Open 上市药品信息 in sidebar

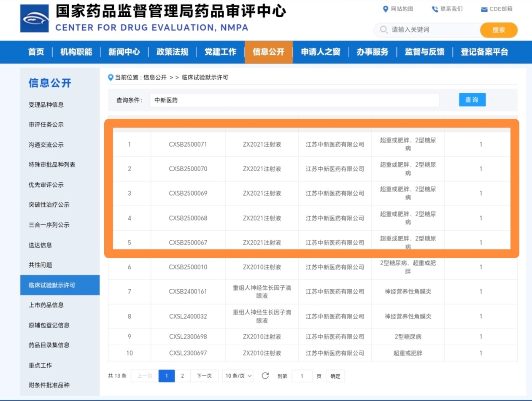[46, 305]
